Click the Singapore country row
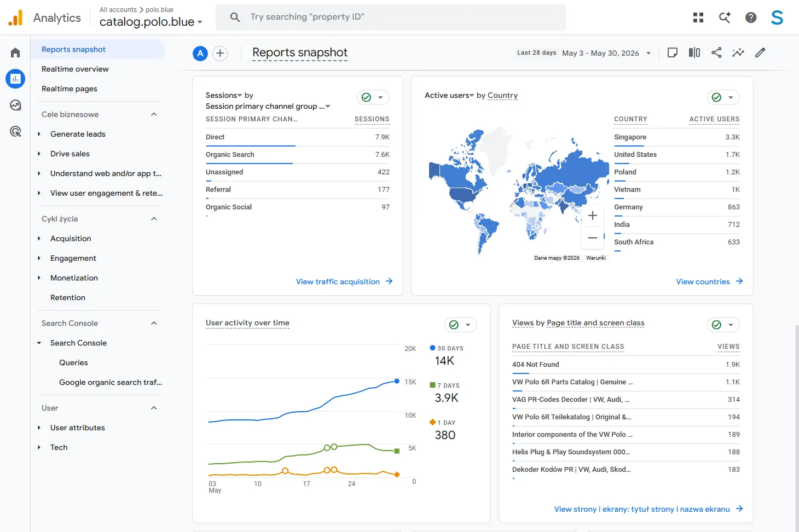 click(x=677, y=137)
